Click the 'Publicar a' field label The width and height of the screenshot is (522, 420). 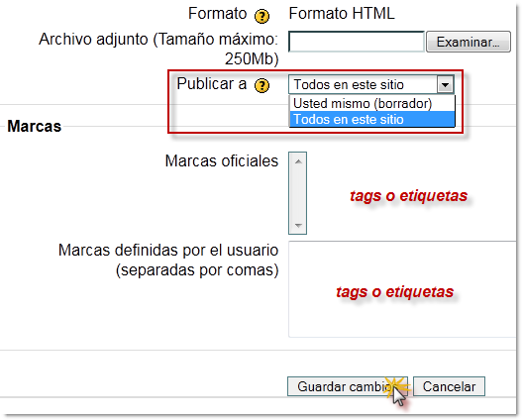coord(211,83)
